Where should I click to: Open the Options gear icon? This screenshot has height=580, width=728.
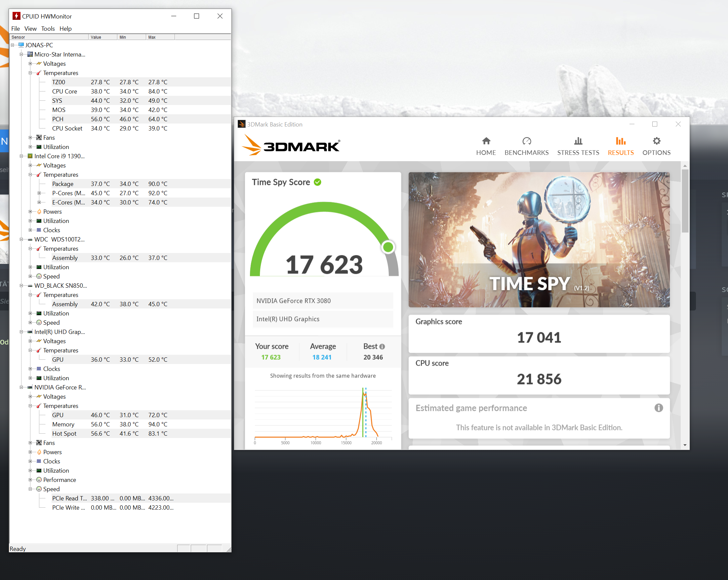click(656, 141)
